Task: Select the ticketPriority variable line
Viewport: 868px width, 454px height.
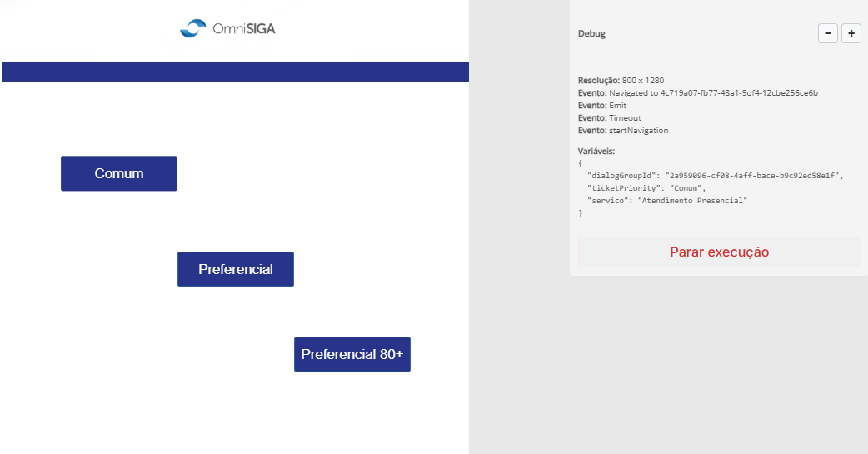Action: [646, 188]
